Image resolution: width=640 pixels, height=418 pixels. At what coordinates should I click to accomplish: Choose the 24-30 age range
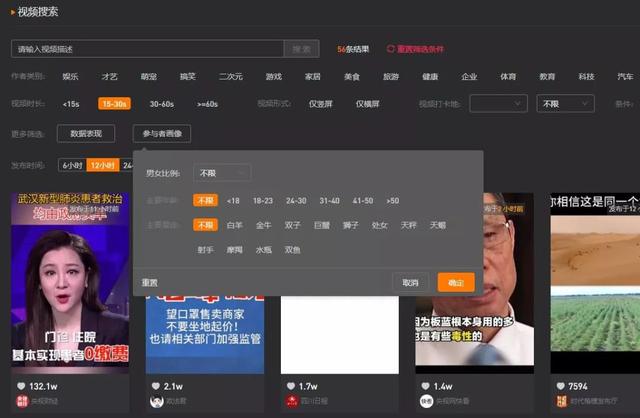click(296, 200)
